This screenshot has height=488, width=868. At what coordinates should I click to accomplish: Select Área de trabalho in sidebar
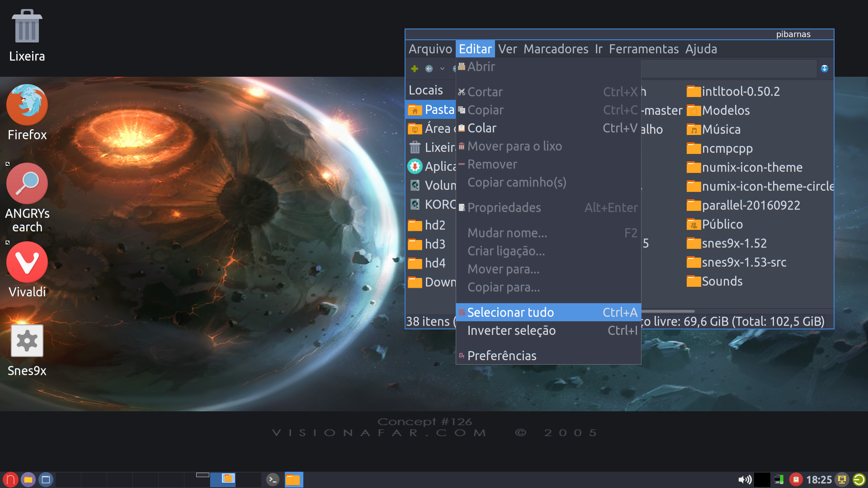pyautogui.click(x=431, y=128)
